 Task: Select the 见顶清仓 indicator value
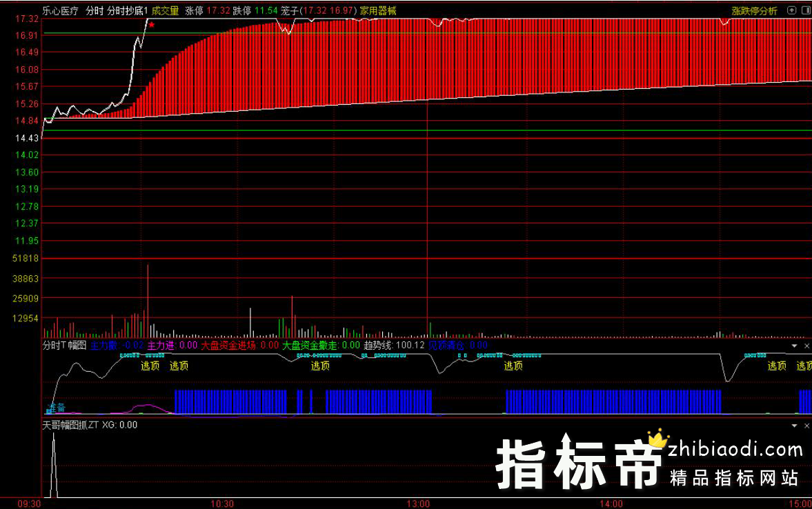[x=458, y=346]
